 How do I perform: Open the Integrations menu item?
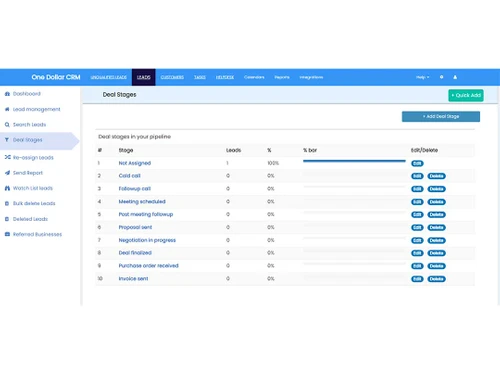(311, 77)
